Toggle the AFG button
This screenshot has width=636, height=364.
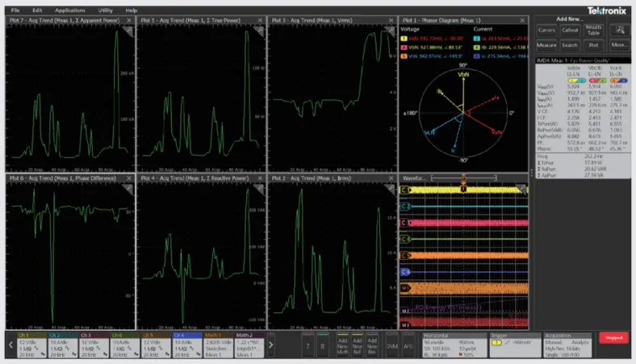coord(408,345)
